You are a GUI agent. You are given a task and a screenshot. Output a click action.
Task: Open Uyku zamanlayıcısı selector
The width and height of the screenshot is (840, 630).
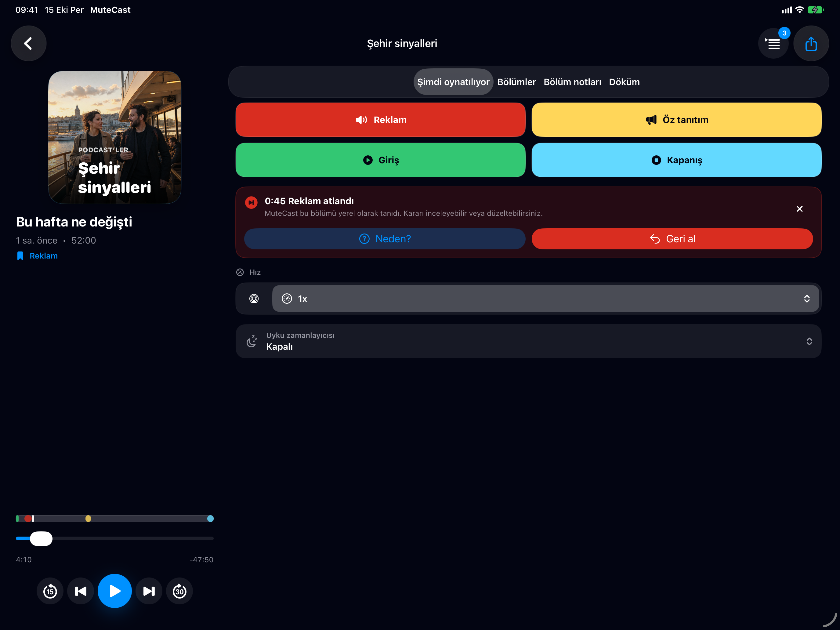click(x=528, y=341)
